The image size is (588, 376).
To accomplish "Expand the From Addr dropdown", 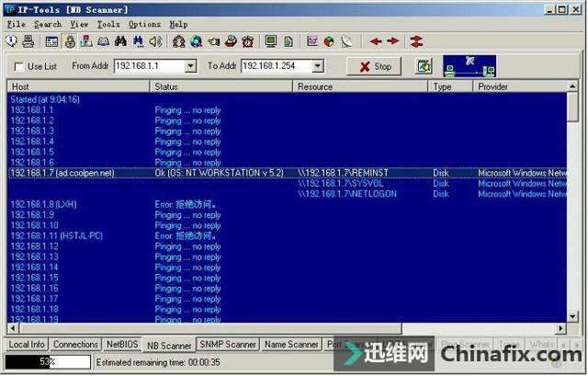I will pos(191,66).
